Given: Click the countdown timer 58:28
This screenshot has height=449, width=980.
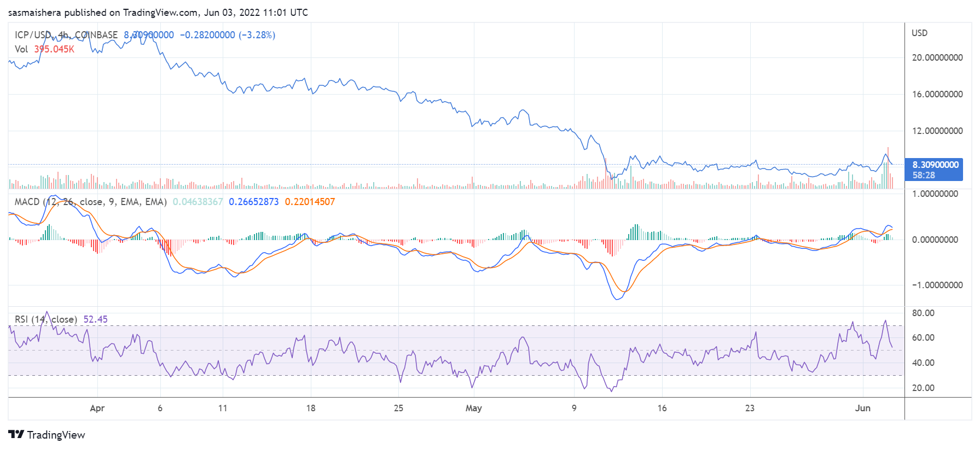Looking at the screenshot, I should [x=924, y=176].
